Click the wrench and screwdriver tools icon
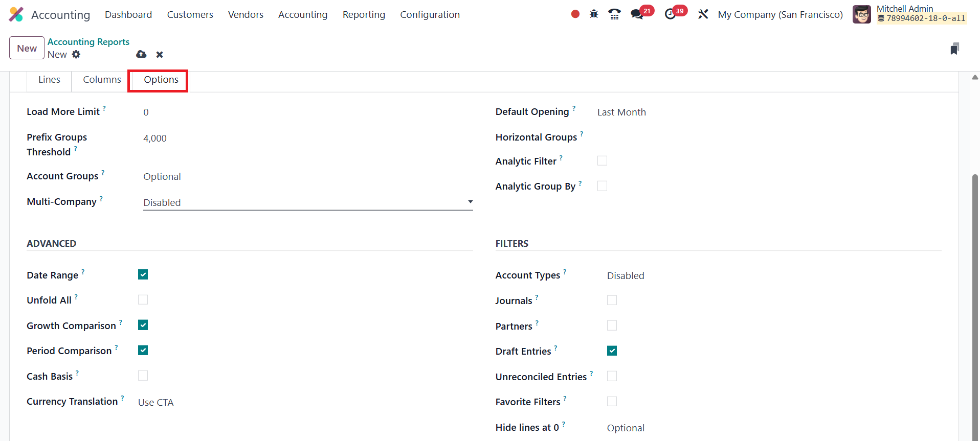980x441 pixels. pyautogui.click(x=703, y=14)
